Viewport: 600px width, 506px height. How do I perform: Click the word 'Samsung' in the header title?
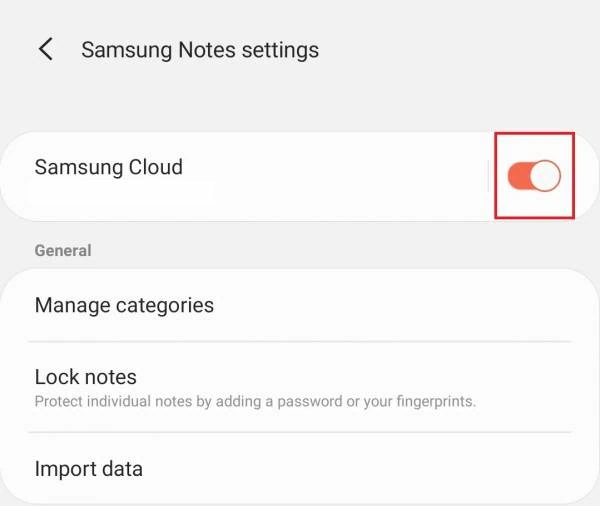pos(127,51)
